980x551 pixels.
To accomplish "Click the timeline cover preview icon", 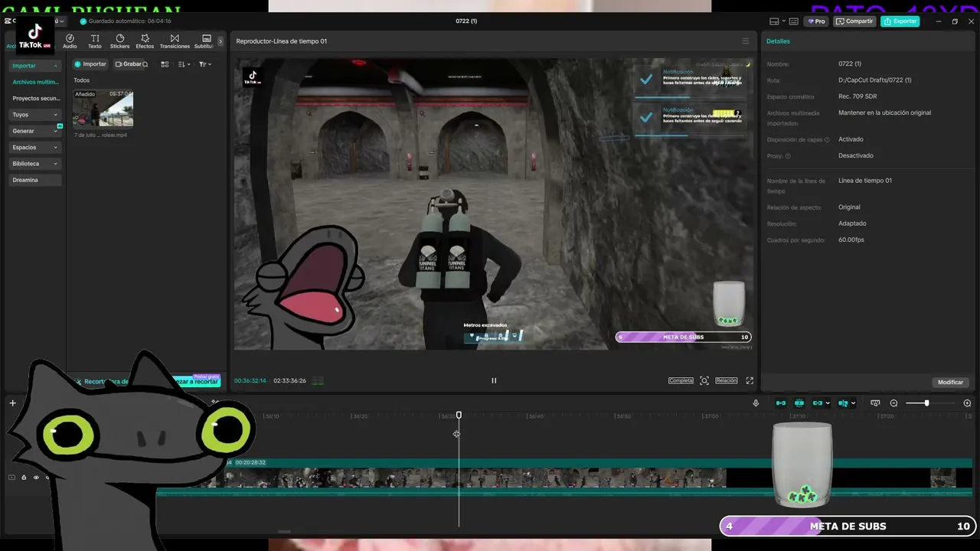I will (875, 403).
